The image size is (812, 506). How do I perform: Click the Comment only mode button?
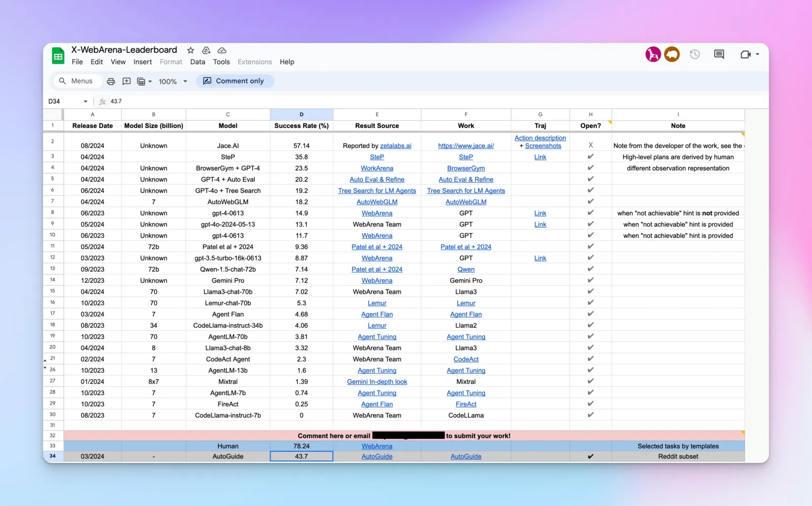(x=234, y=81)
